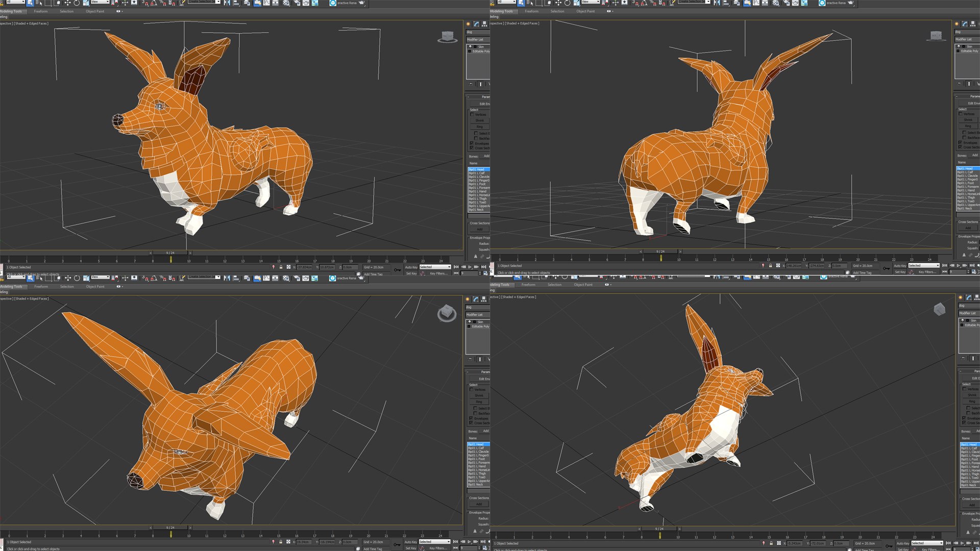Toggle Envelopes checkbox in top-left Skin panel
Viewport: 980px width, 551px height.
pyautogui.click(x=472, y=143)
